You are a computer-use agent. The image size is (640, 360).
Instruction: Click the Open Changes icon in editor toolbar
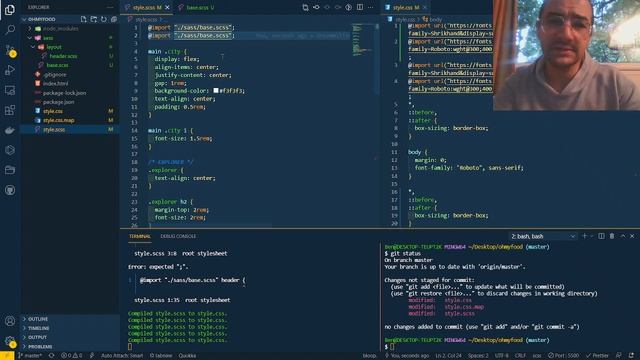coord(305,7)
